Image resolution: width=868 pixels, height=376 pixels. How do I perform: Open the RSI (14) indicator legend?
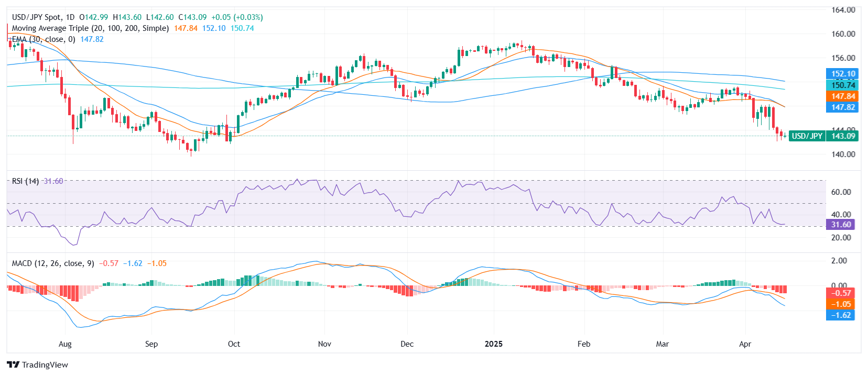25,181
